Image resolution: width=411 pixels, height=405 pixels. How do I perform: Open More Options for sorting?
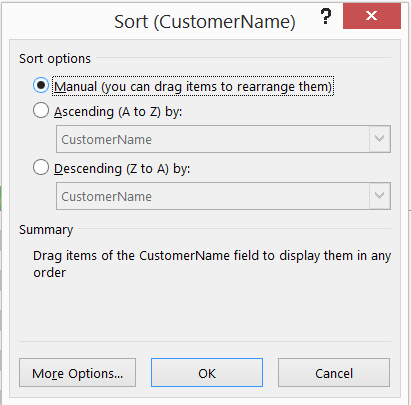click(77, 373)
